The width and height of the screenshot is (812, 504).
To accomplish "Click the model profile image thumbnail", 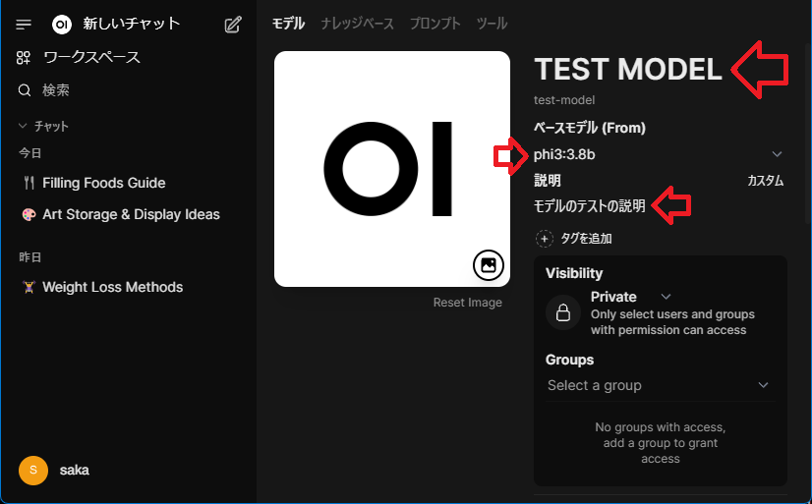I will click(392, 169).
